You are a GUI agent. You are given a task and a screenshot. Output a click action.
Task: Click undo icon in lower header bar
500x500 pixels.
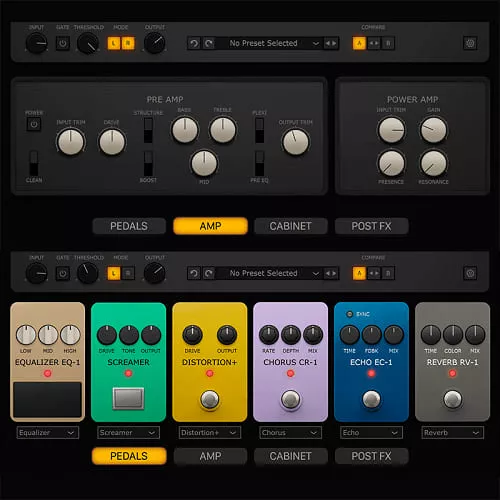[x=194, y=274]
